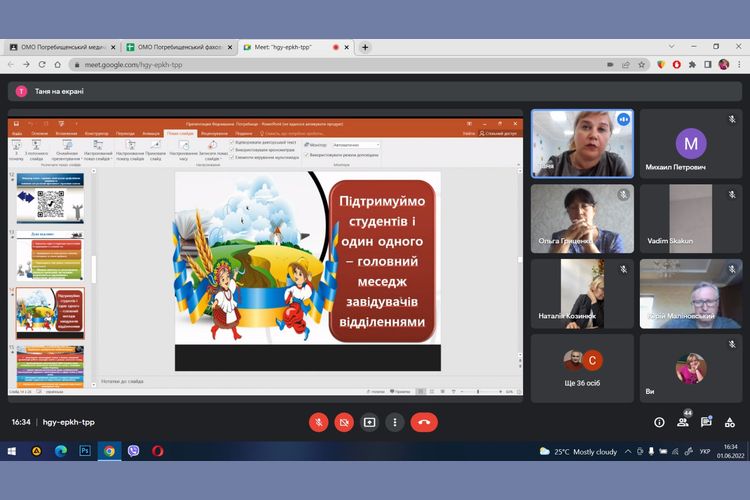
Task: Mute the microphone in the Meet call
Action: click(x=319, y=422)
